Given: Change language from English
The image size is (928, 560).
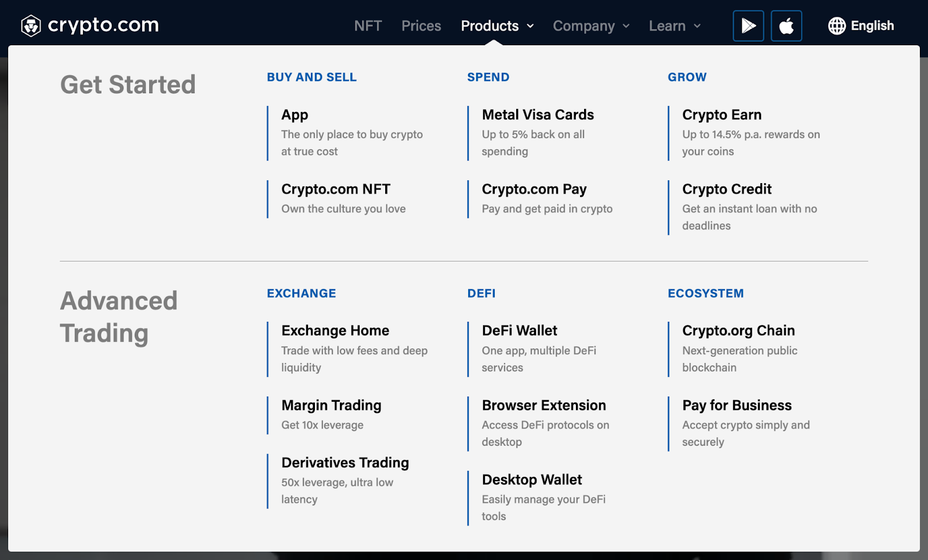Looking at the screenshot, I should point(872,26).
